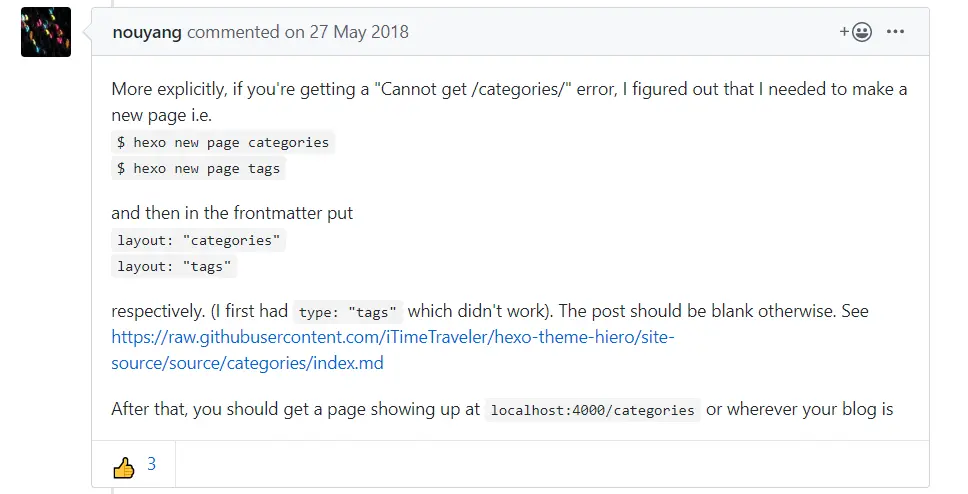Select the layout: "categories" code block
Image resolution: width=968 pixels, height=494 pixels.
point(198,240)
